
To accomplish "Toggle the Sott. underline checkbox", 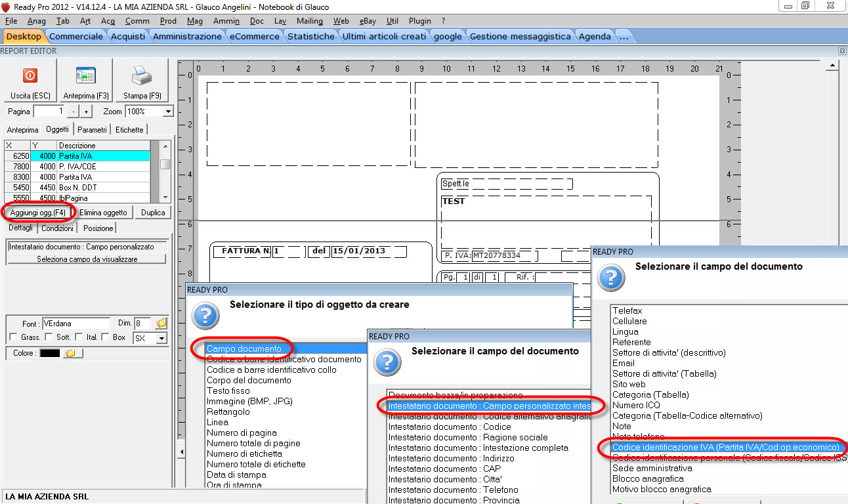I will (x=49, y=338).
